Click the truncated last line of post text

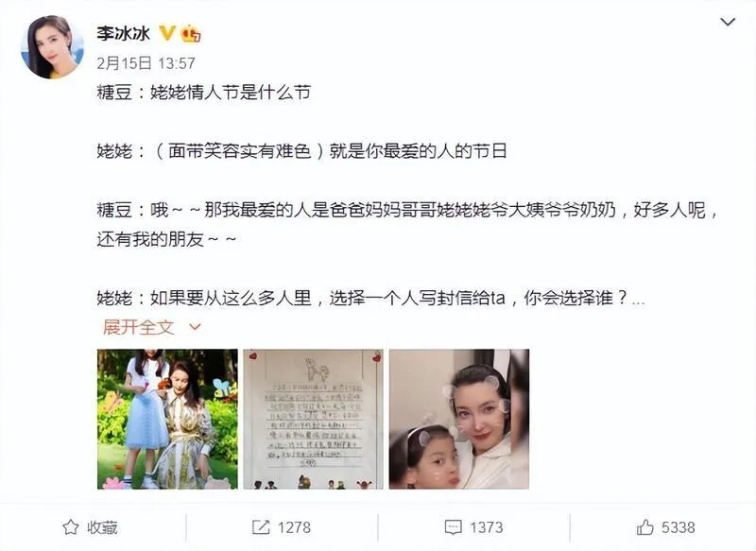(370, 298)
